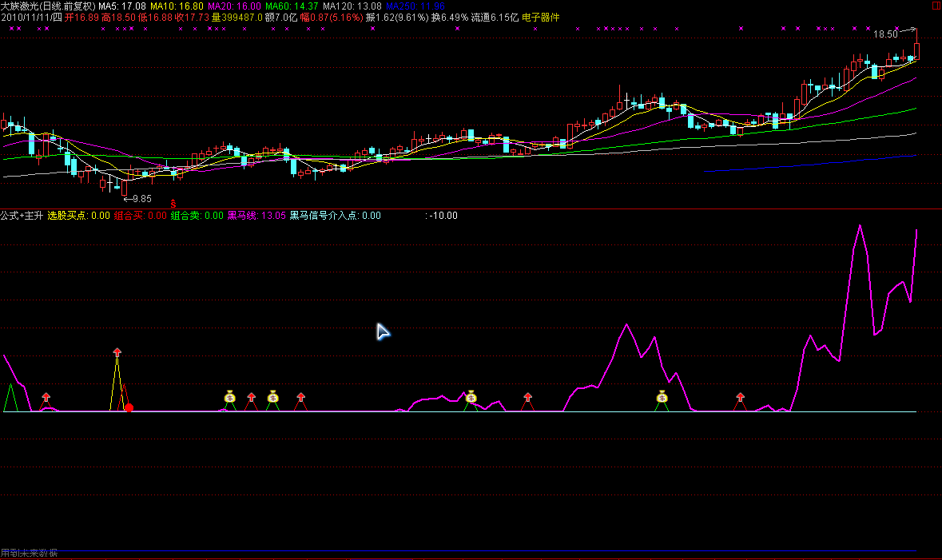Click the 18.50 high price annotation
This screenshot has width=942, height=560.
[885, 34]
